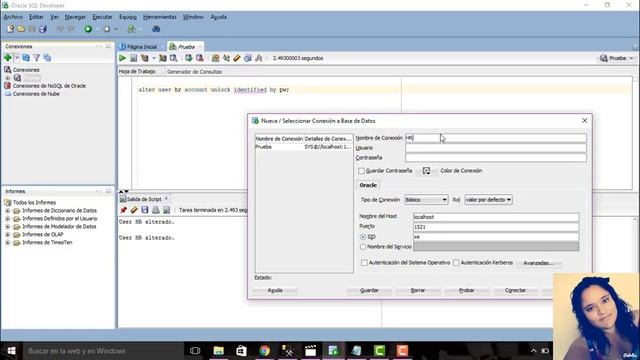Select Hoja de Trabajo tab
This screenshot has width=640, height=360.
pos(137,71)
